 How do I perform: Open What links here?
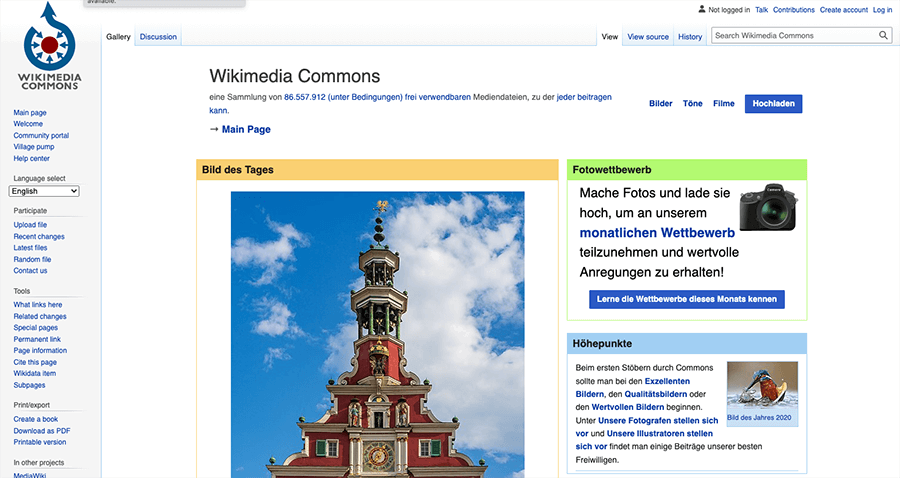pyautogui.click(x=38, y=305)
